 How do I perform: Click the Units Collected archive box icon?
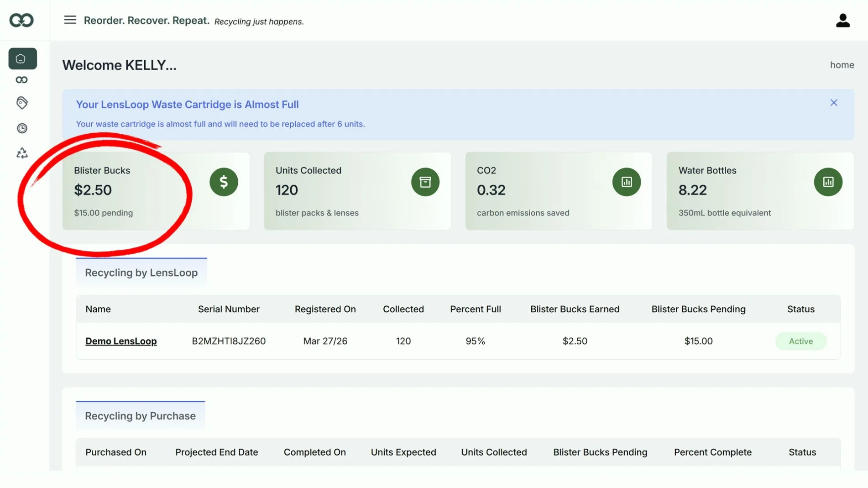coord(425,182)
